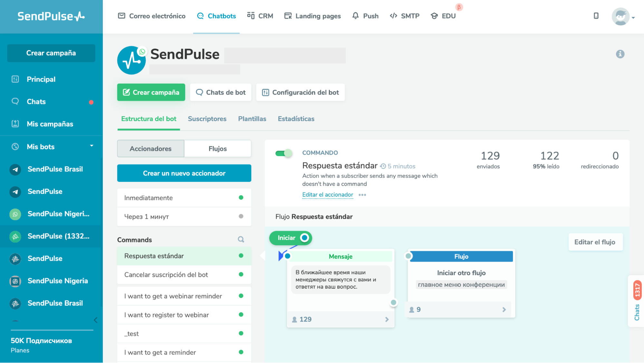Screen dimensions: 644x363
Task: Expand Flujo card chevron next to 9
Action: tap(504, 310)
